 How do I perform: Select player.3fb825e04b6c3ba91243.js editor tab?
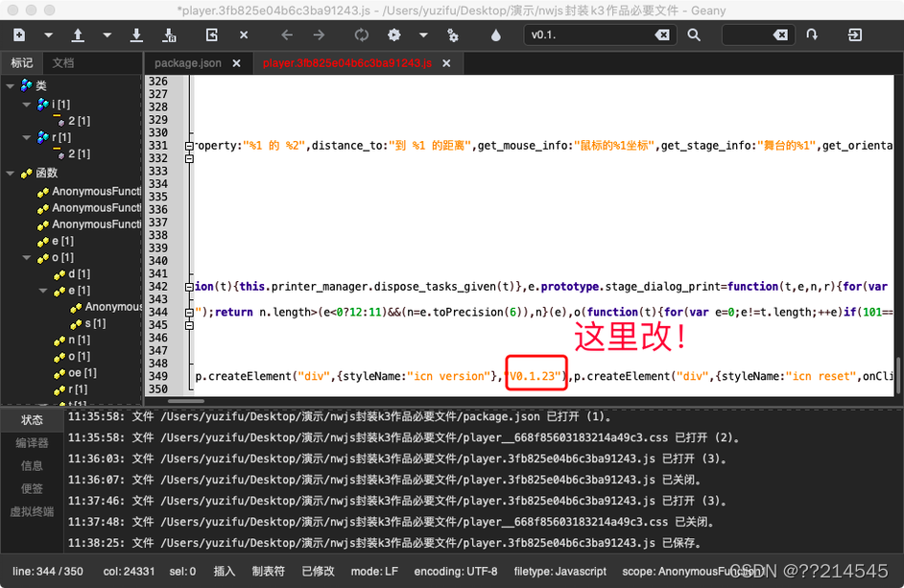click(x=347, y=63)
